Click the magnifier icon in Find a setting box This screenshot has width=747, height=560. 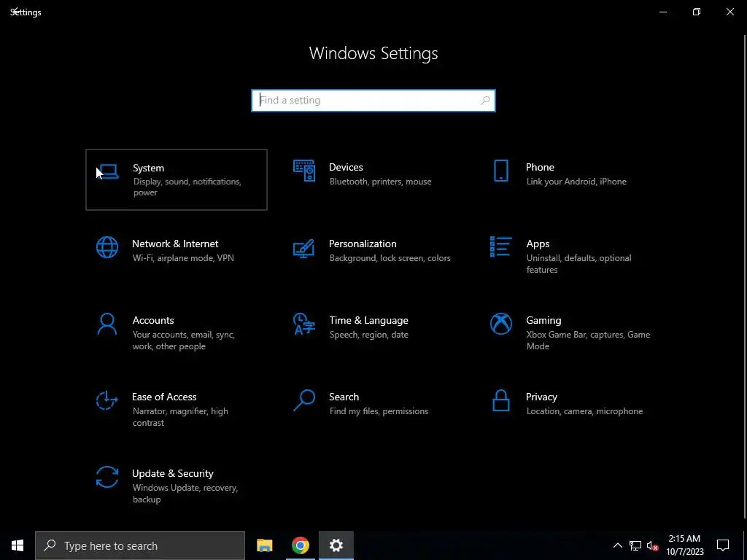click(485, 101)
